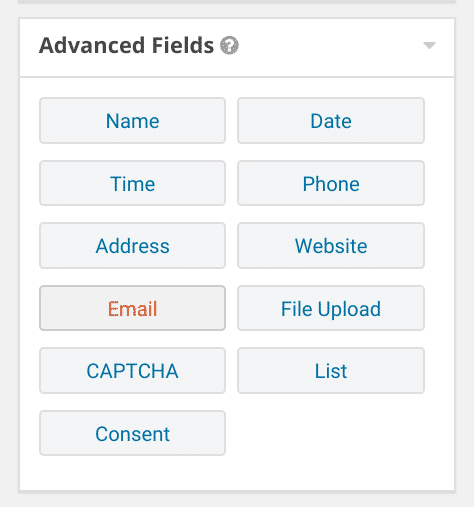Click the Advanced Fields heading text
This screenshot has width=474, height=507.
[x=126, y=45]
